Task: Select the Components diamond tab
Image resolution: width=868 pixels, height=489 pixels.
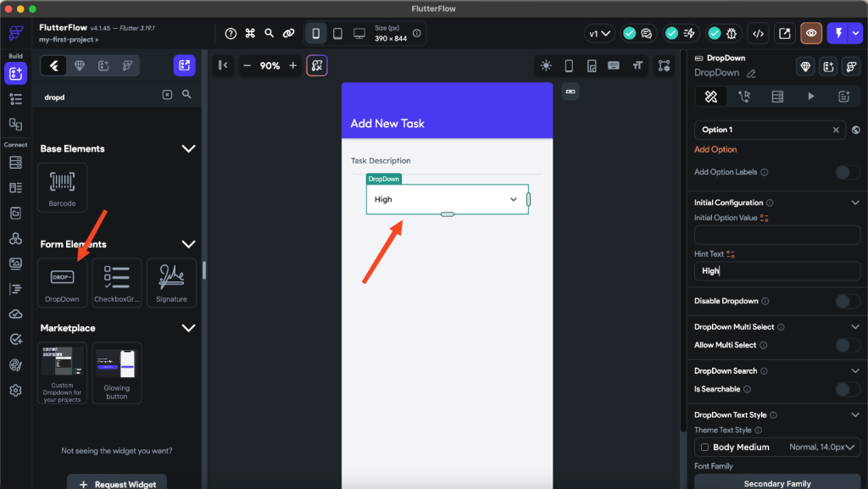Action: coord(80,66)
